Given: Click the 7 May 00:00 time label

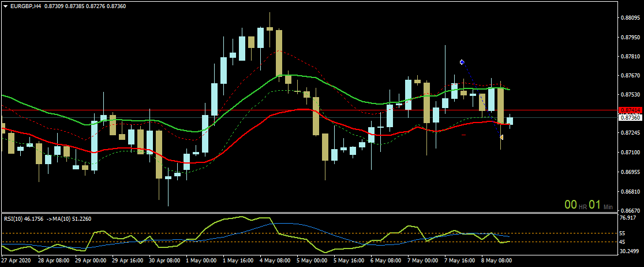Looking at the screenshot, I should coord(423,261).
